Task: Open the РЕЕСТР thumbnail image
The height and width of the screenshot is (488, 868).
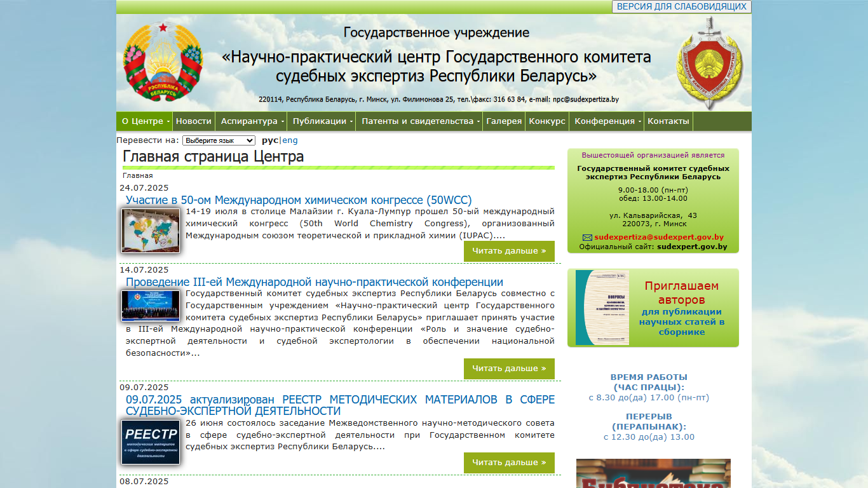Action: (151, 442)
